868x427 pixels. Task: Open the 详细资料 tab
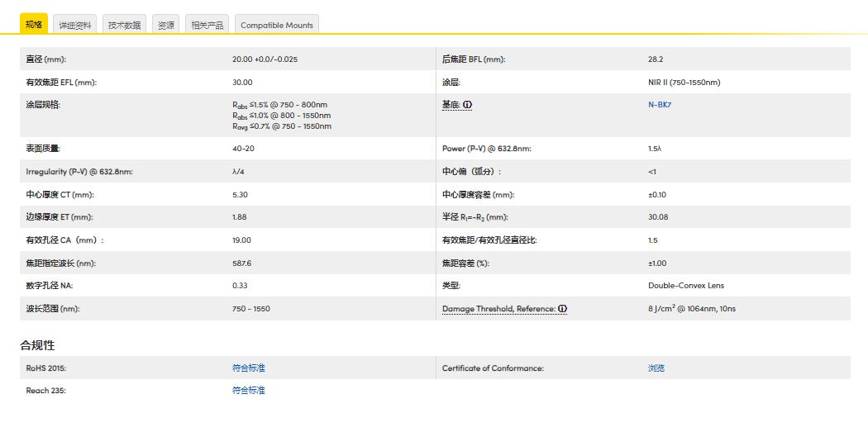coord(75,25)
